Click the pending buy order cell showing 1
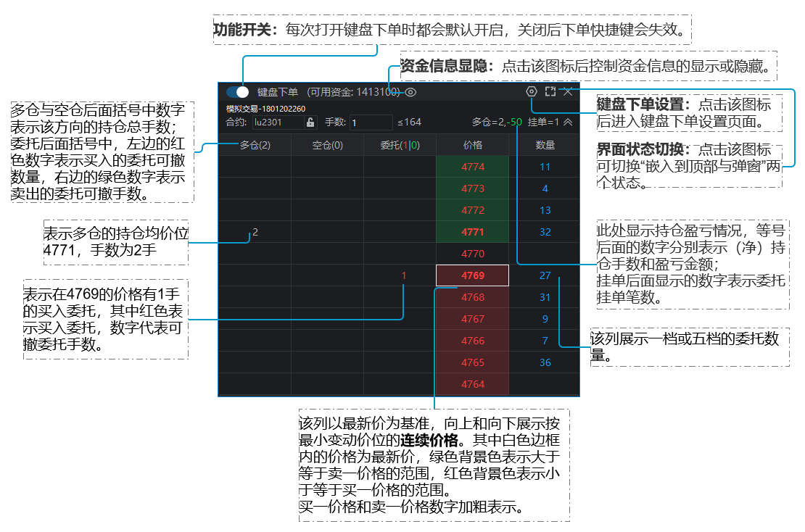 click(x=404, y=275)
